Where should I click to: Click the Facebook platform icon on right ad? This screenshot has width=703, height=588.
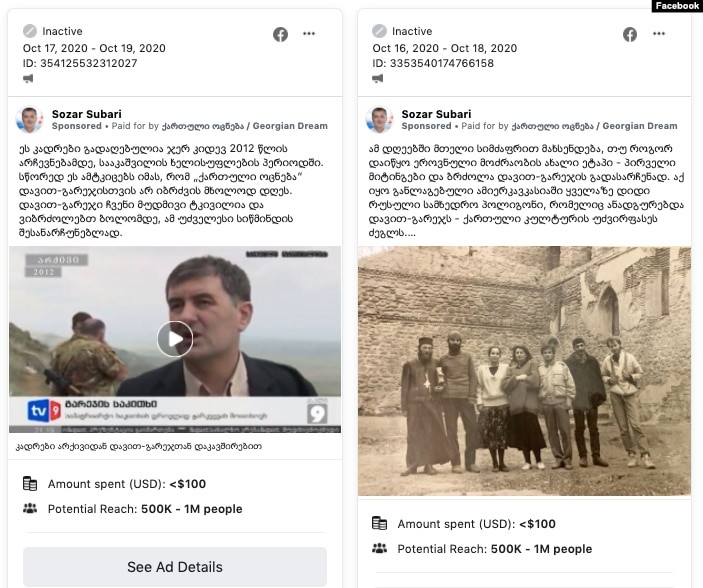click(x=629, y=34)
